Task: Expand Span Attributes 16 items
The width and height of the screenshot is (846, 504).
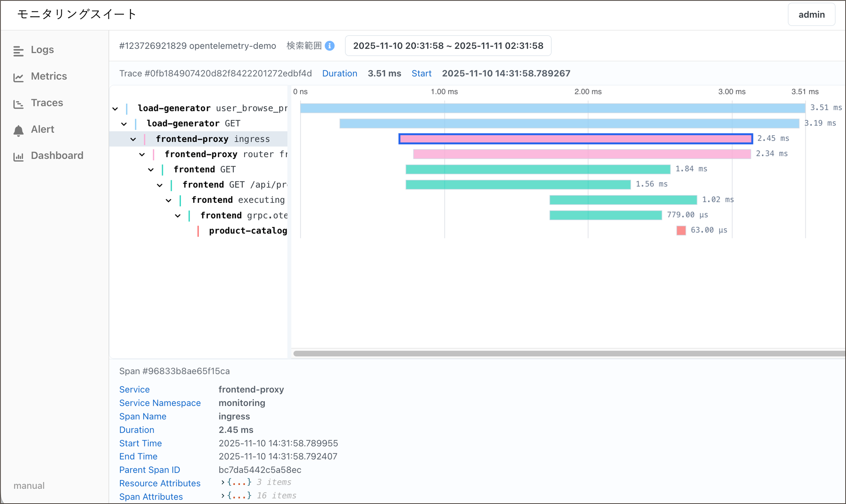Action: tap(223, 496)
